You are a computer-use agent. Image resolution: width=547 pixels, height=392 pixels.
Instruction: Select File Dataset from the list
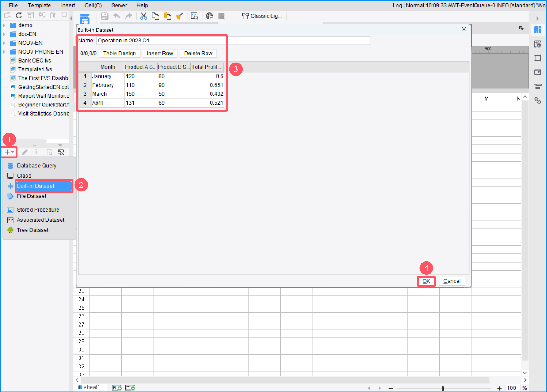coord(31,196)
